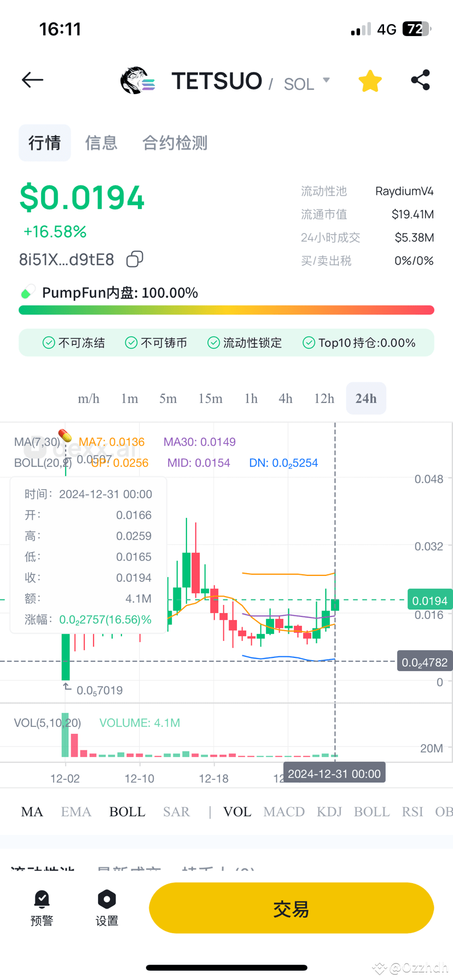Tap the green 0.0194 price tag
This screenshot has width=453, height=980.
[429, 601]
